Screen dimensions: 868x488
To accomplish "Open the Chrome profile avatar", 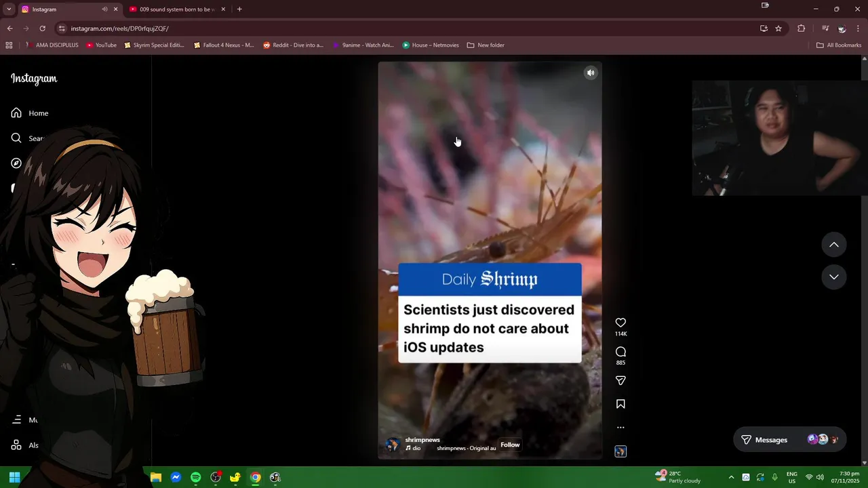I will point(842,28).
